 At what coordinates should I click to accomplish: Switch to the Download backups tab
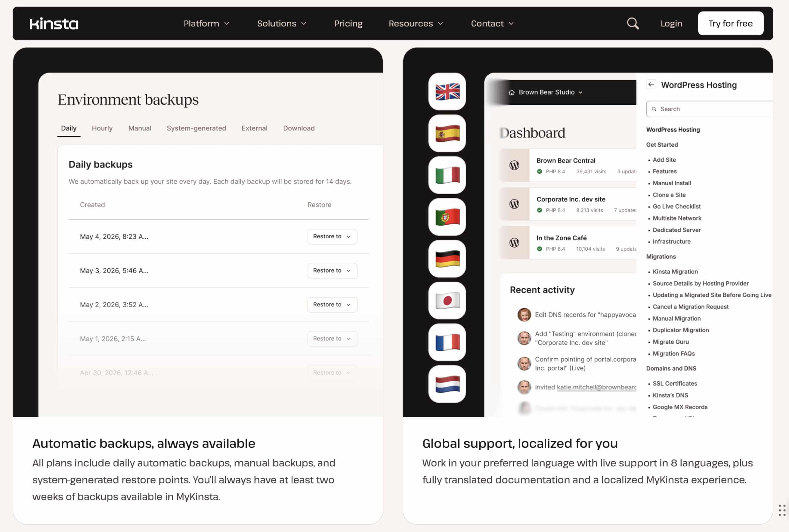[299, 128]
